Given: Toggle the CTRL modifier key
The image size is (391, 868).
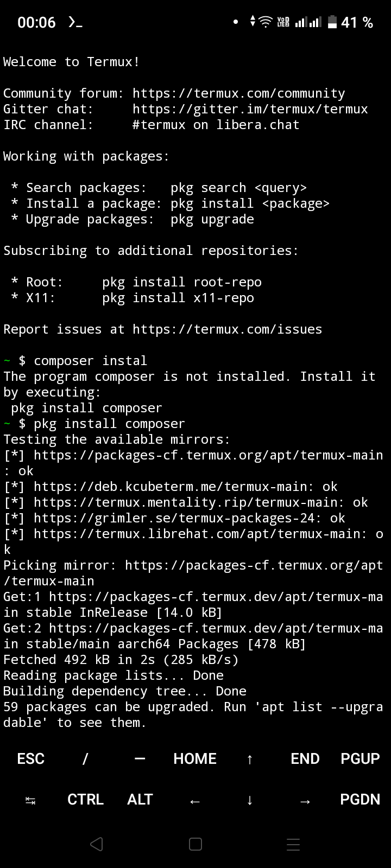Looking at the screenshot, I should 85,800.
